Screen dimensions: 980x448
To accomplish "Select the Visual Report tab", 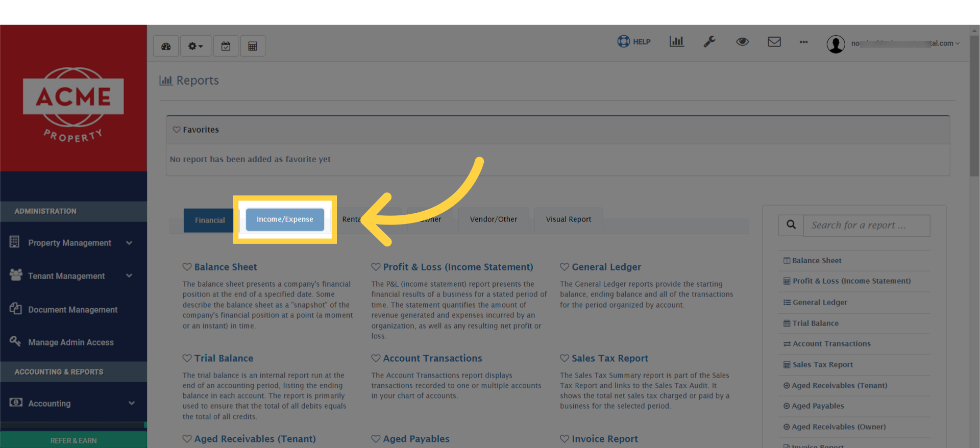I will tap(569, 219).
